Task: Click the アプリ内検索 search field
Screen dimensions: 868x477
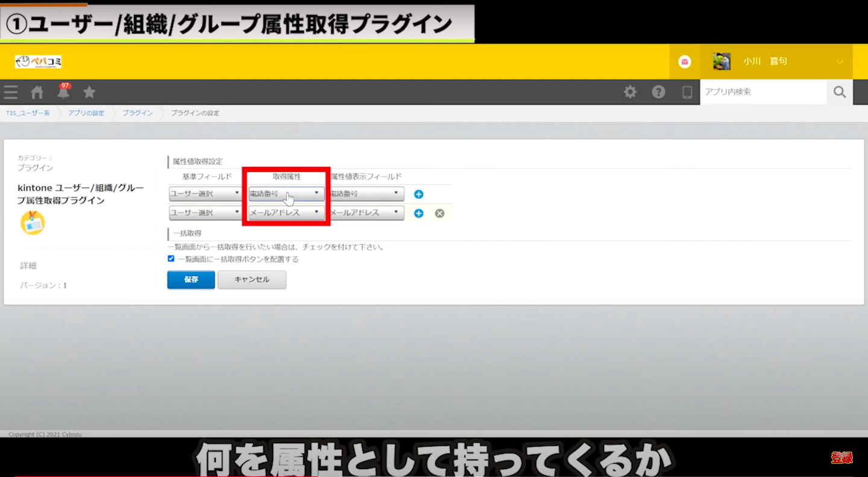Action: [x=763, y=92]
